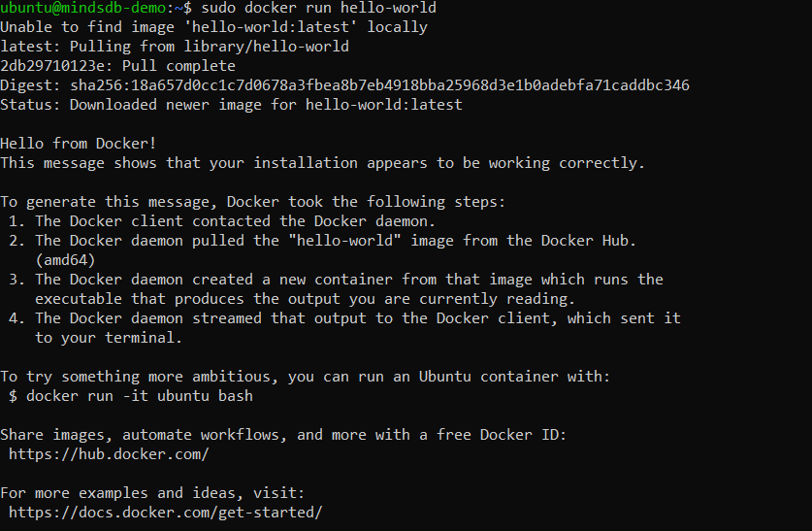Click step 3 about creating a new container
This screenshot has height=531, width=812.
[349, 280]
